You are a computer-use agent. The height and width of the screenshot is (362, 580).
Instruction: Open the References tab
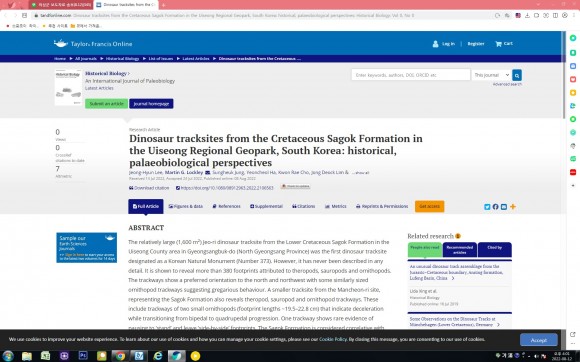click(226, 206)
